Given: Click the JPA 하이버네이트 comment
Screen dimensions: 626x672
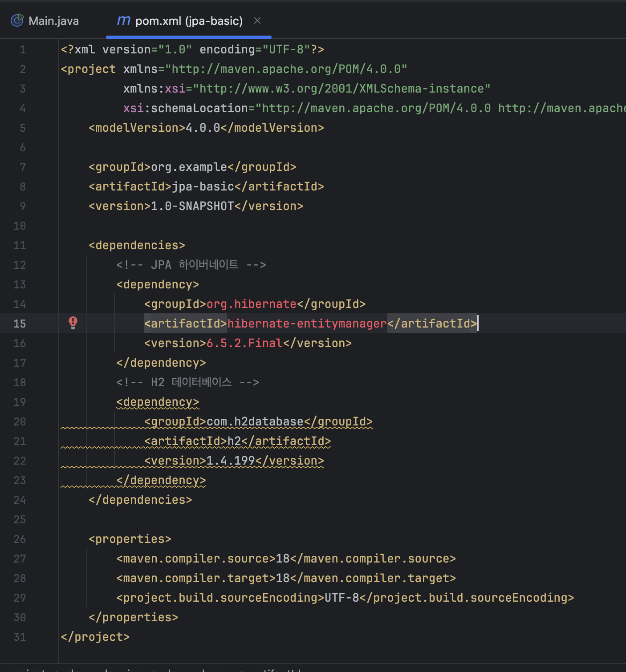Looking at the screenshot, I should point(191,265).
